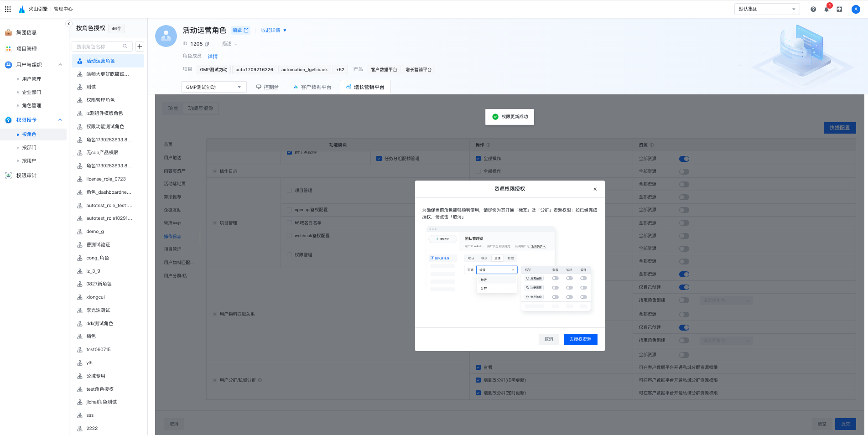This screenshot has height=435, width=868.
Task: Click the role icon for 测试
Action: 80,87
